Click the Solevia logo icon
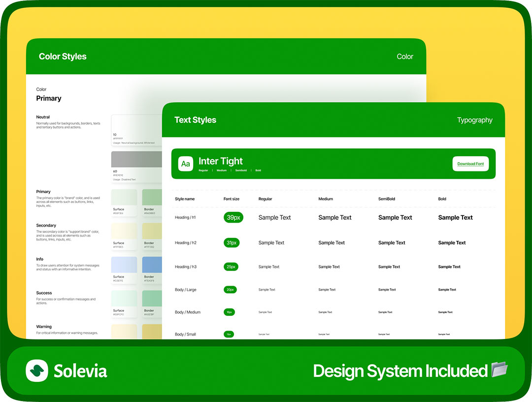Viewport: 532px width, 402px height. [x=37, y=370]
